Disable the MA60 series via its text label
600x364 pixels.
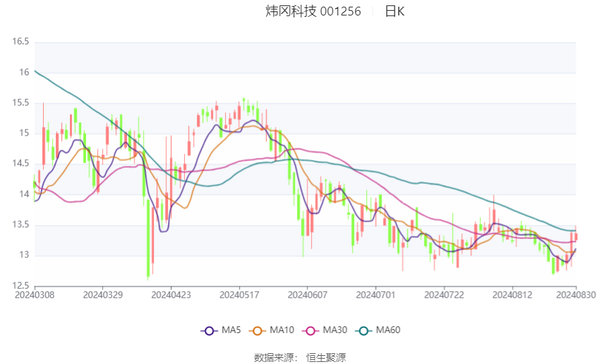point(388,330)
